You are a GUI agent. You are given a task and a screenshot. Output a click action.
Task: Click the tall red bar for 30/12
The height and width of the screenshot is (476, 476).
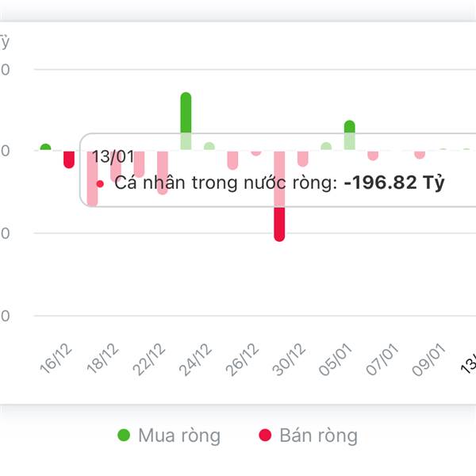pos(279,222)
